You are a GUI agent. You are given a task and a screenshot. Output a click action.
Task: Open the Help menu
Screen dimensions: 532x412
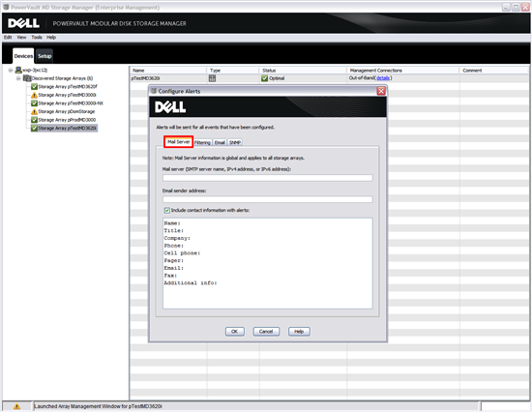[51, 38]
